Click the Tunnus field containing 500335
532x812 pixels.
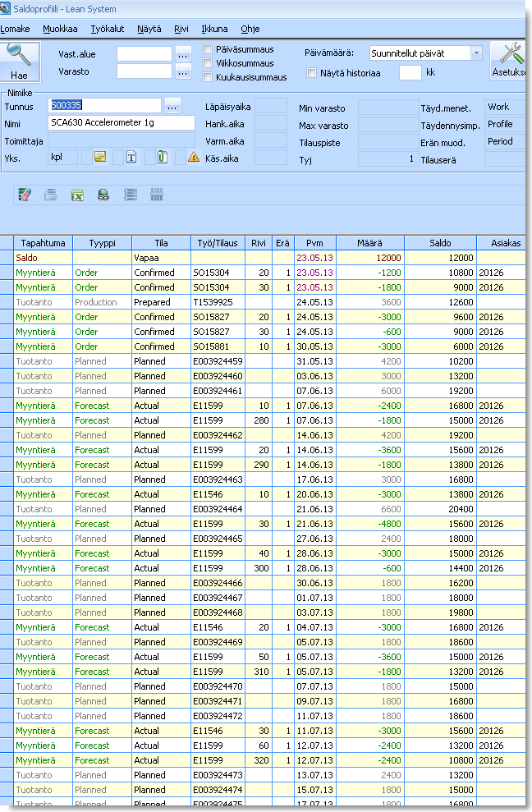[x=104, y=105]
